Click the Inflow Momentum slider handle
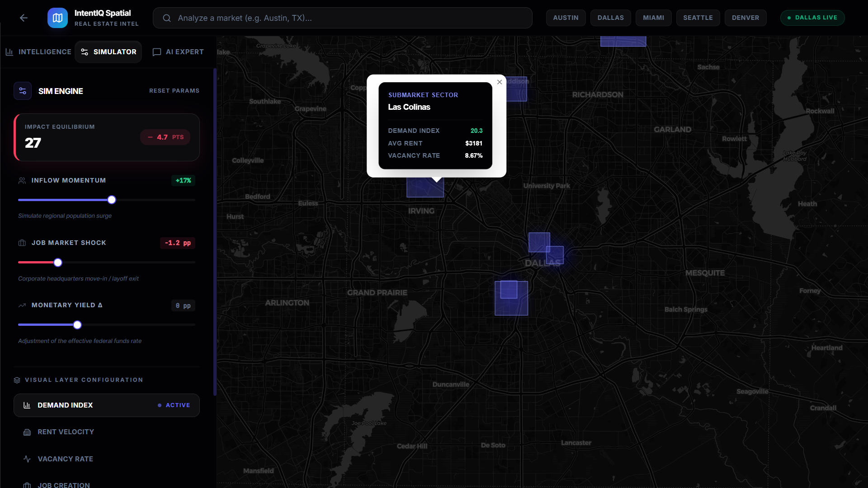Screen dimensions: 868x488 112,200
